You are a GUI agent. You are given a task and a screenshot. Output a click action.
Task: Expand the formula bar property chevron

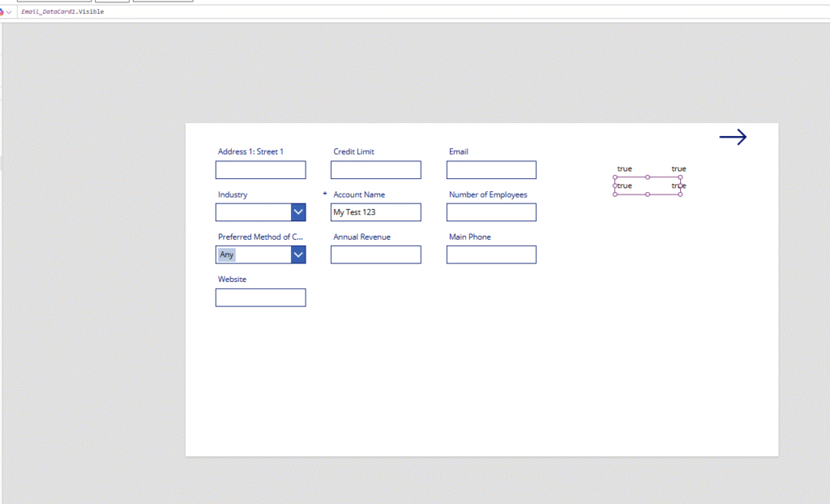(9, 12)
